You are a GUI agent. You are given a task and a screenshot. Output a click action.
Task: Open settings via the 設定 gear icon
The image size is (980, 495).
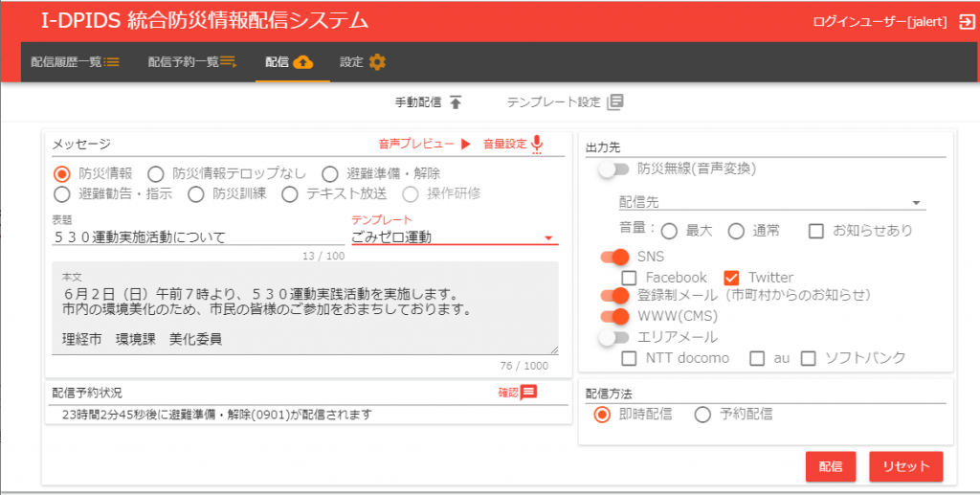(377, 62)
